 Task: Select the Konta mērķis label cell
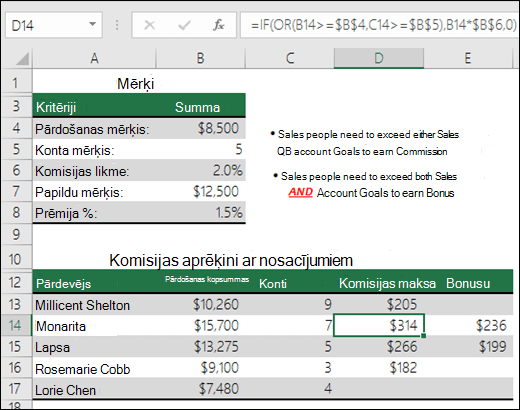pyautogui.click(x=94, y=150)
